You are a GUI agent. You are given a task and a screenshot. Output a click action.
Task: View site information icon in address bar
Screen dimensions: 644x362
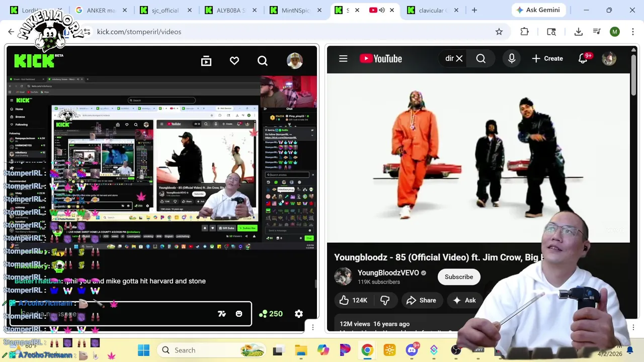87,32
